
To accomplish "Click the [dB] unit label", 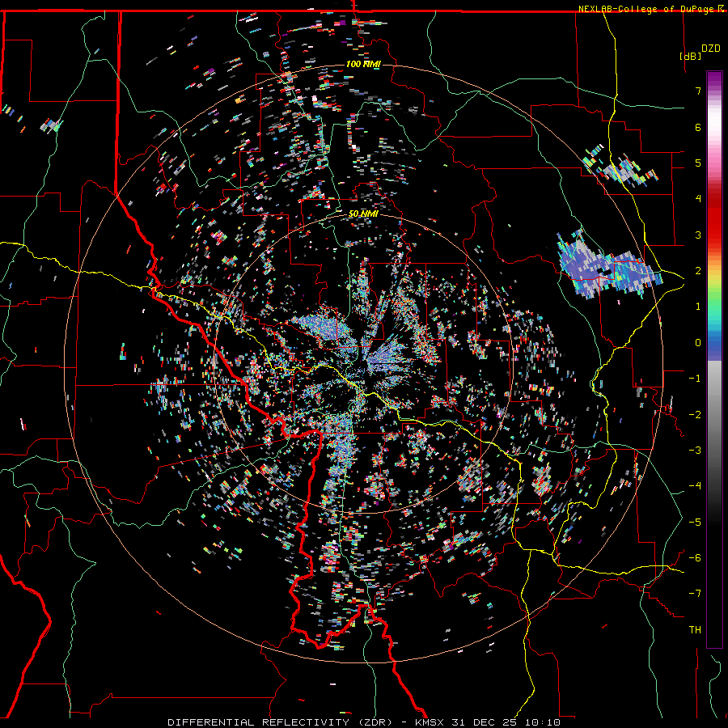I will [691, 56].
